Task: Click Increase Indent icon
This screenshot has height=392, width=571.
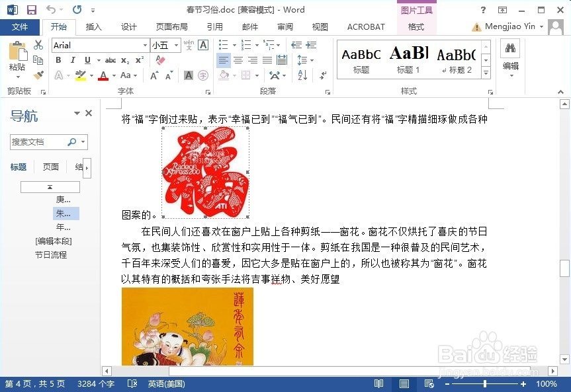Action: (x=310, y=45)
